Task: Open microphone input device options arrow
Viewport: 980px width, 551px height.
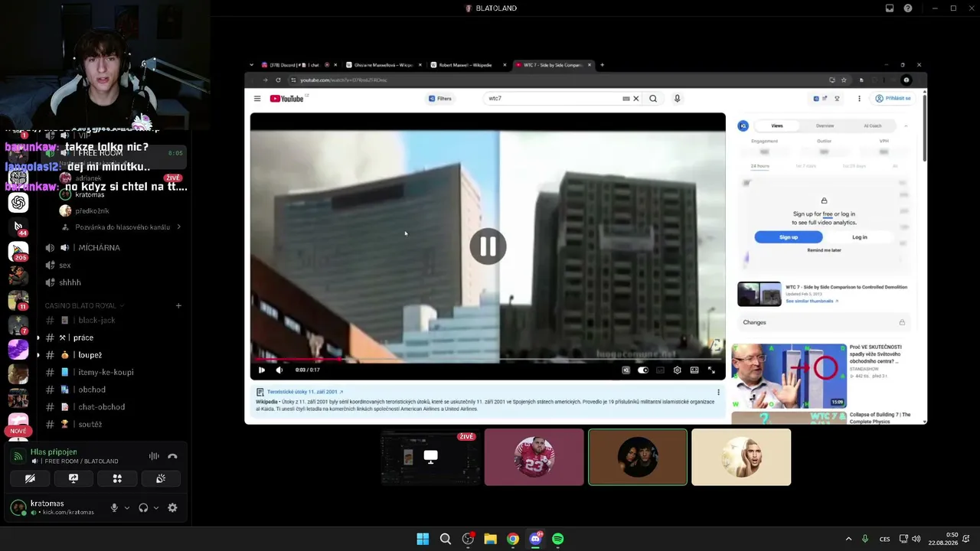Action: tap(127, 507)
